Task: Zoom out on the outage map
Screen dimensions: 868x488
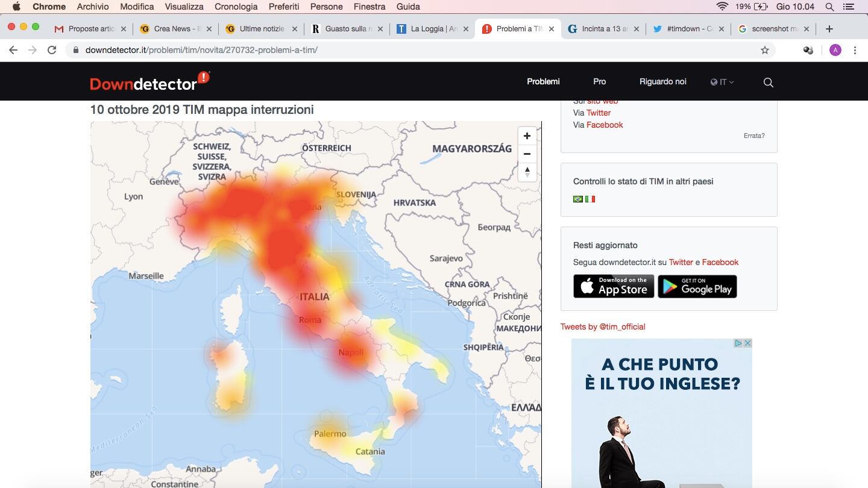Action: tap(527, 154)
